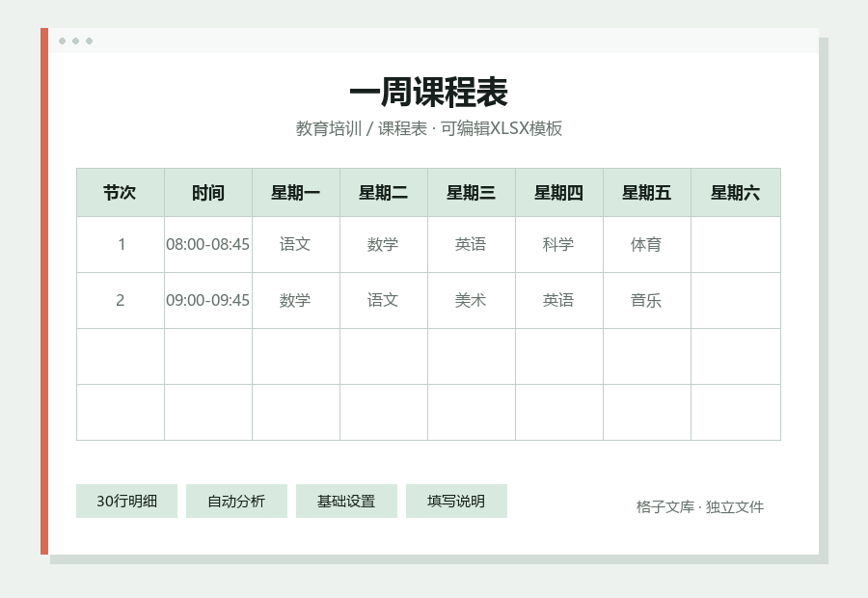Select the 基础设置 tab
868x598 pixels.
tap(346, 502)
